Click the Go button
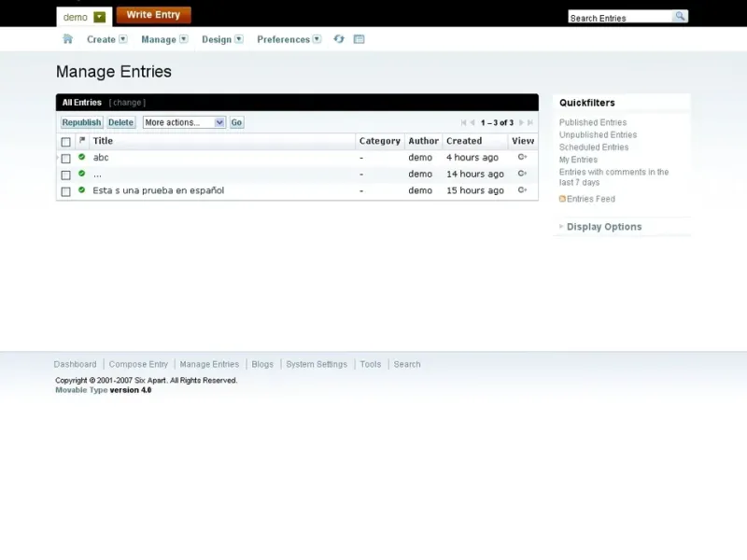 [236, 122]
